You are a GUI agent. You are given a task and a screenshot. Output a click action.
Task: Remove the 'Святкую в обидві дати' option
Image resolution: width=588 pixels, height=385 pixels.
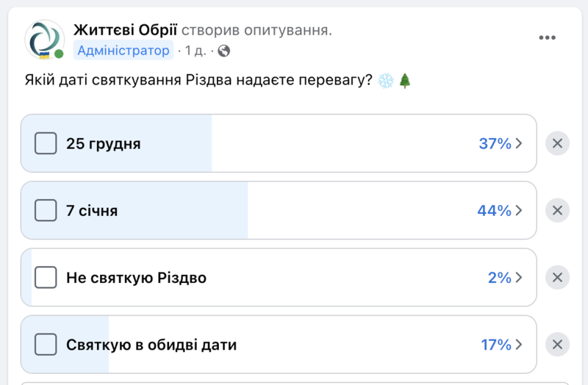(557, 345)
